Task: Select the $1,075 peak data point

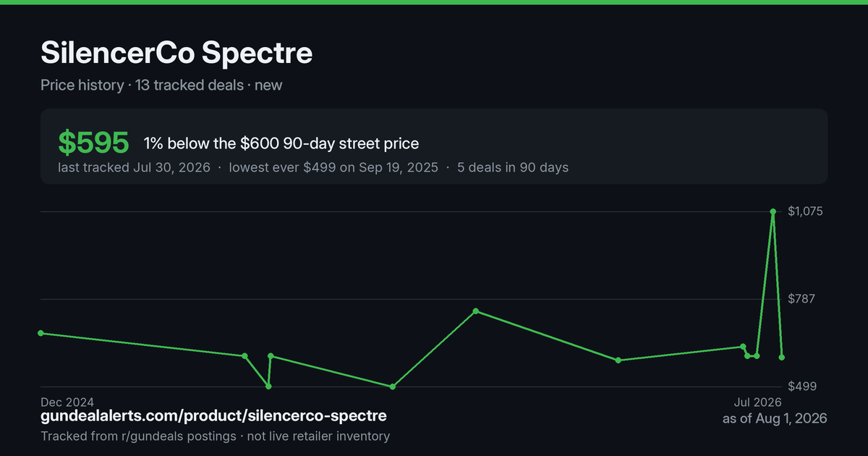Action: (773, 212)
